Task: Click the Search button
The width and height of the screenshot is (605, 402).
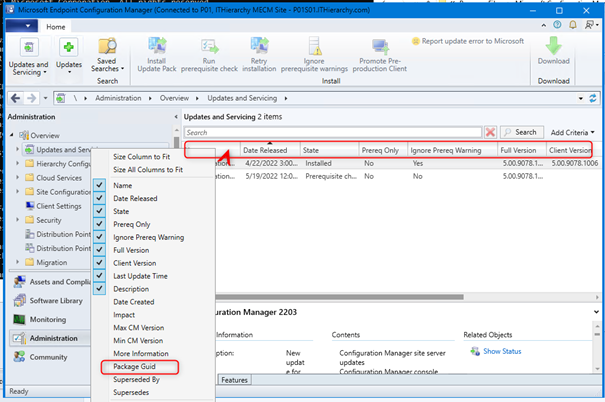Action: pos(522,132)
